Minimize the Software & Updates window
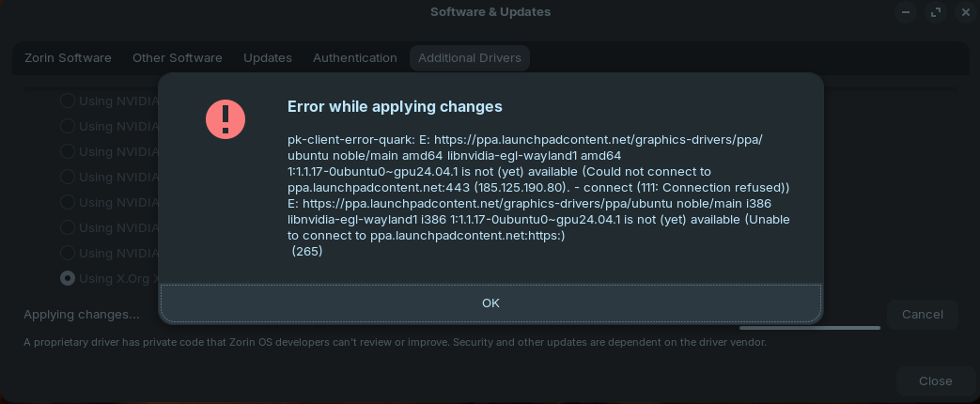The image size is (980, 404). 906,12
